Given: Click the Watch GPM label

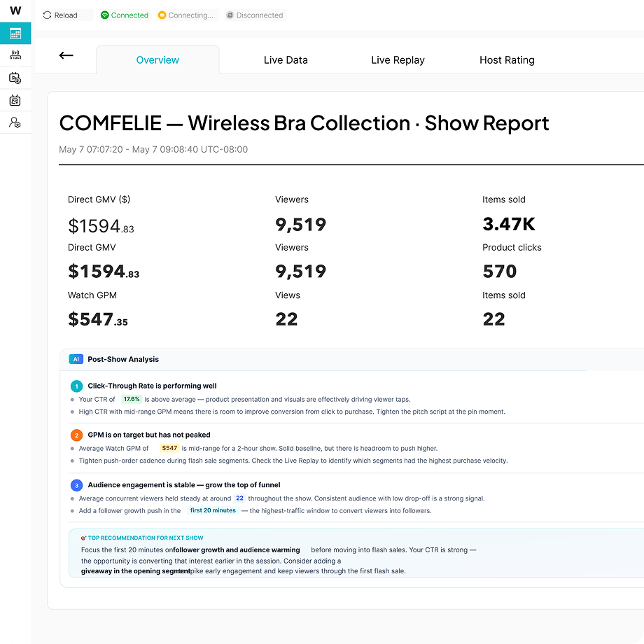Looking at the screenshot, I should click(92, 295).
